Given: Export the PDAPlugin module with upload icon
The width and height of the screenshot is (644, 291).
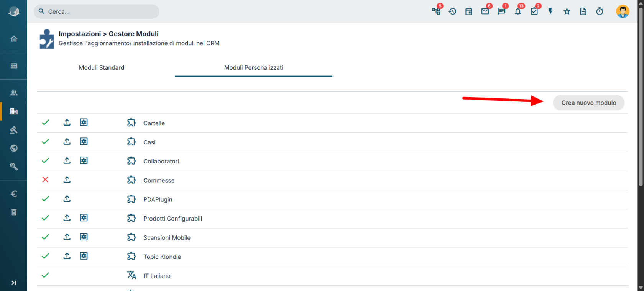Looking at the screenshot, I should pyautogui.click(x=67, y=199).
